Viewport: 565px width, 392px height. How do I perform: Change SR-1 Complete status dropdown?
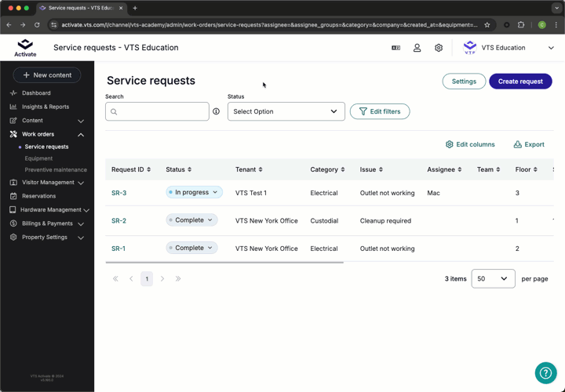(191, 248)
